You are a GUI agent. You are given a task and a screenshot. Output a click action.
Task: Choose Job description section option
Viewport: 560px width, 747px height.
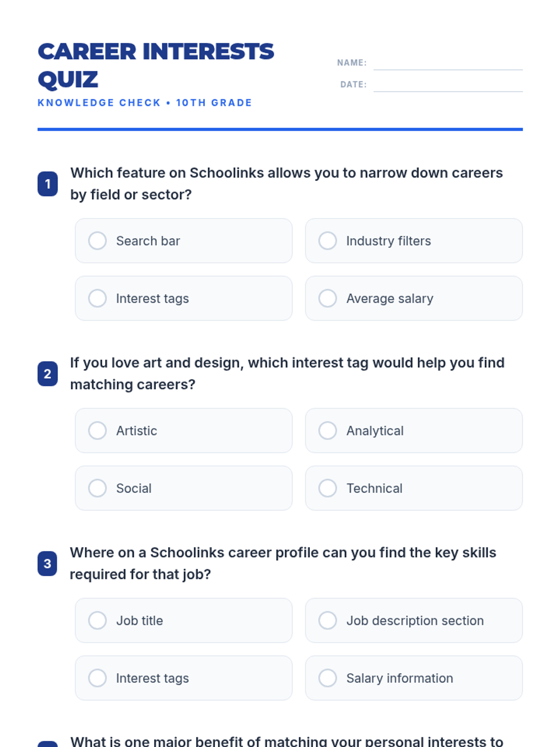click(414, 620)
